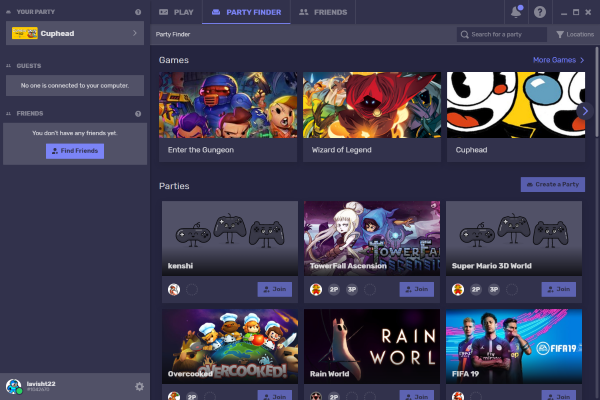Open the help question mark icon
The image size is (600, 400).
pos(540,12)
